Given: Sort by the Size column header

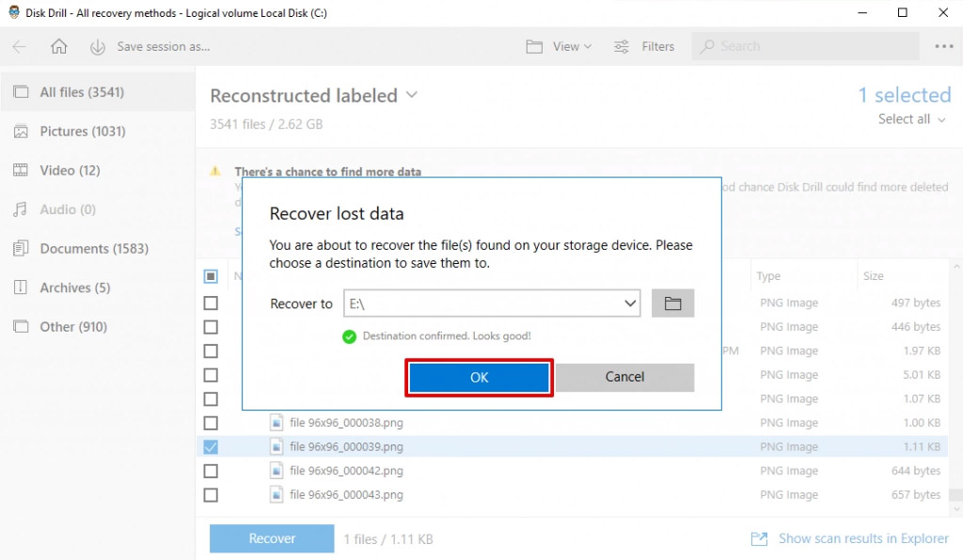Looking at the screenshot, I should [873, 276].
